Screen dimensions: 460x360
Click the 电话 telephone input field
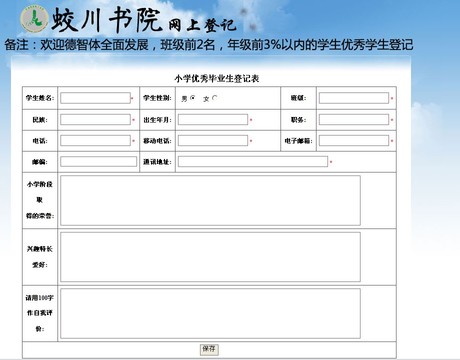pyautogui.click(x=95, y=141)
